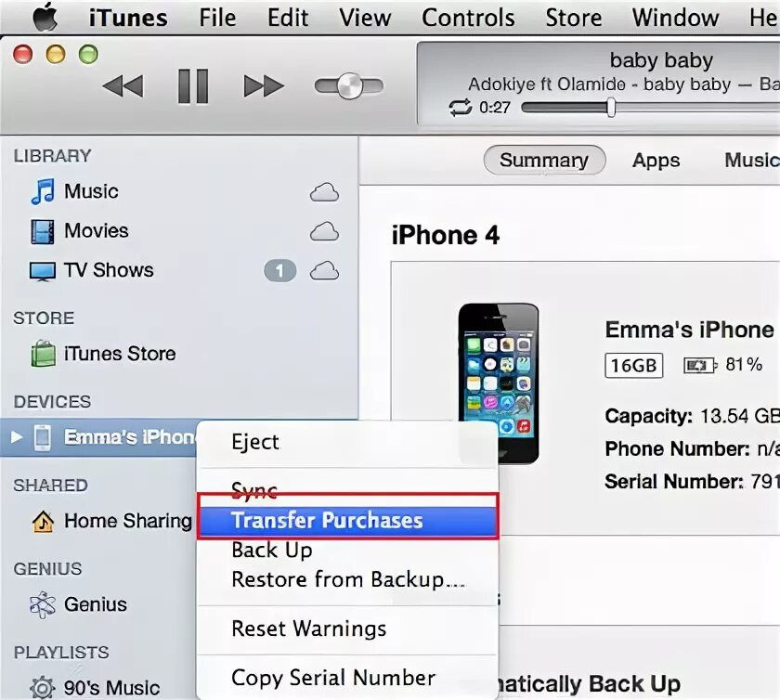This screenshot has height=700, width=780.
Task: Open the iTunes menu
Action: [128, 18]
